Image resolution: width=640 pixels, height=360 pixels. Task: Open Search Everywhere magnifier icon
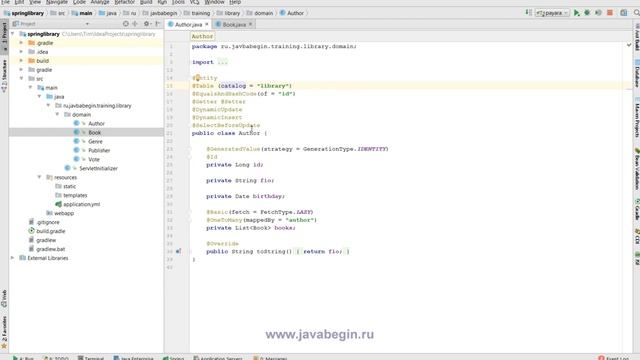pyautogui.click(x=636, y=13)
